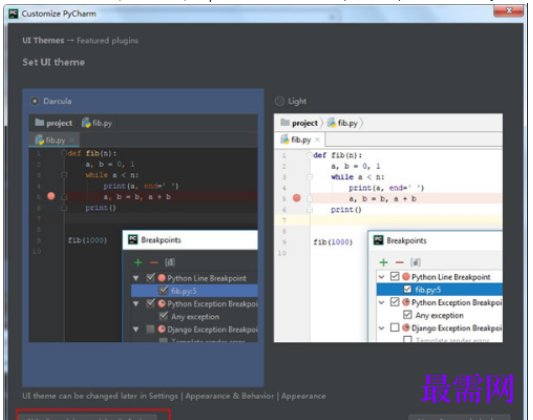Collapse the def fib fold marker in Light editor

click(x=309, y=156)
